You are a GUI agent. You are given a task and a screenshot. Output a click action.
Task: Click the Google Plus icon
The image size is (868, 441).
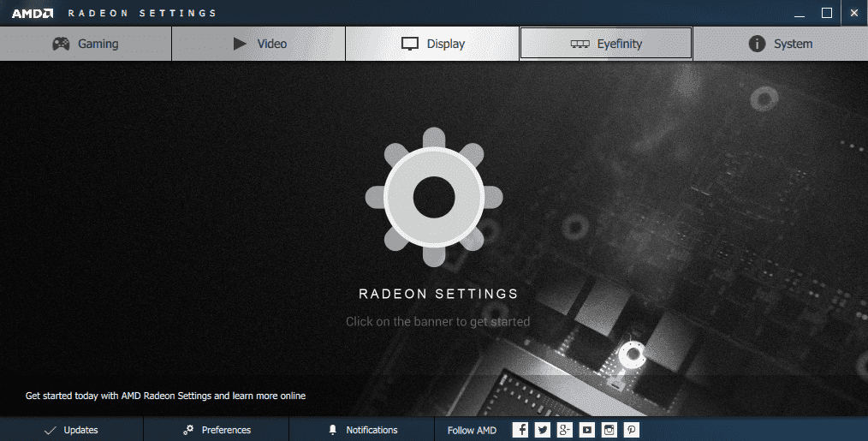tap(564, 430)
